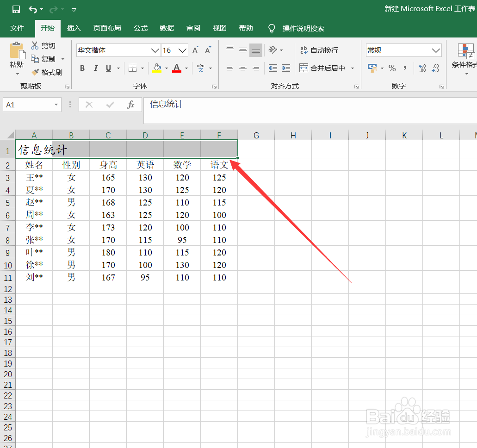Click the wén phonetic guide icon
Screen dimensions: 477x448
pyautogui.click(x=200, y=68)
